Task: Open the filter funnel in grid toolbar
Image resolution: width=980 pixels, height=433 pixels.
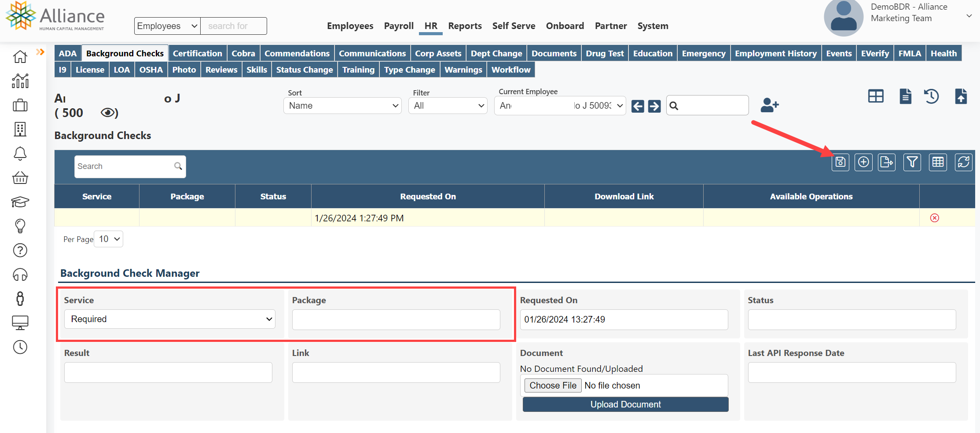Action: [x=912, y=162]
